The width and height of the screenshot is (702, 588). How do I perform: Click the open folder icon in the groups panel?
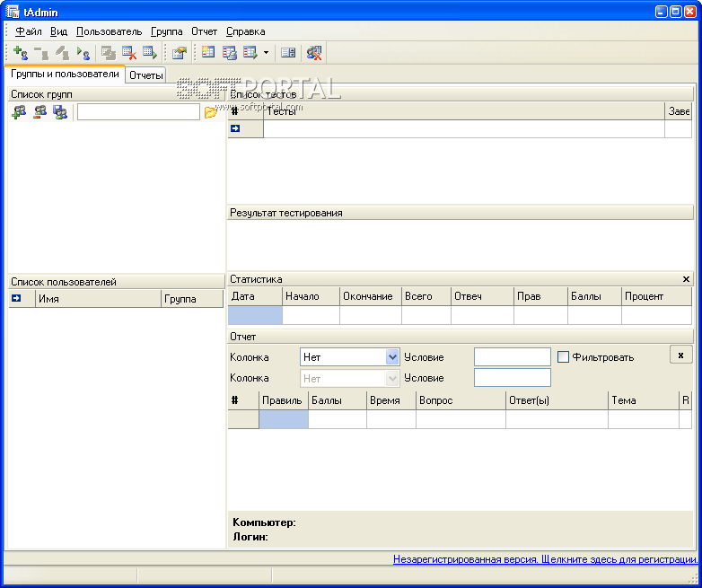tap(211, 112)
